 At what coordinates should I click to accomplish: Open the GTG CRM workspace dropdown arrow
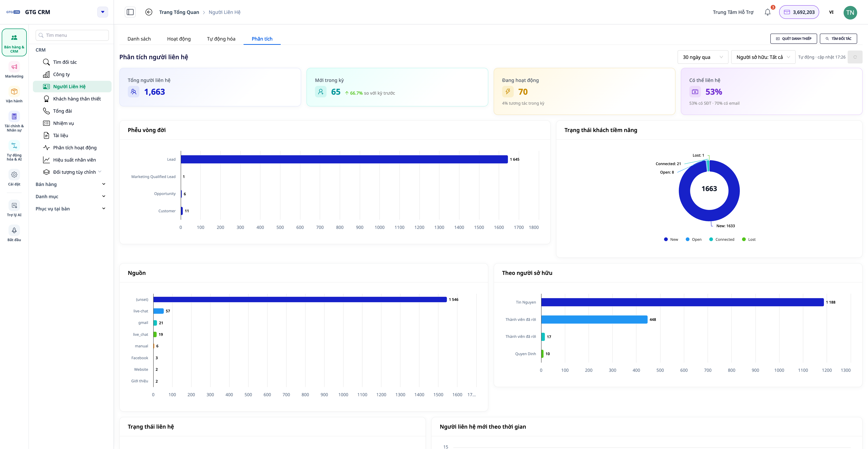pyautogui.click(x=103, y=12)
